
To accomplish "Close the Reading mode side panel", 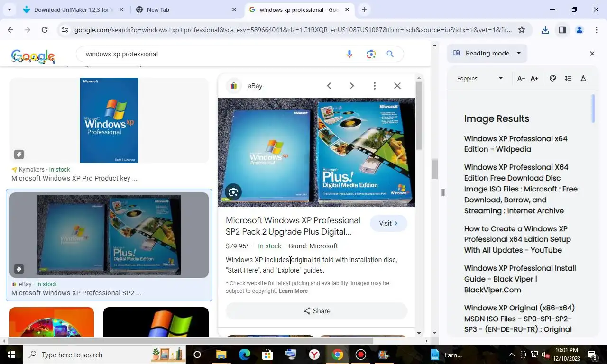I will coord(592,54).
